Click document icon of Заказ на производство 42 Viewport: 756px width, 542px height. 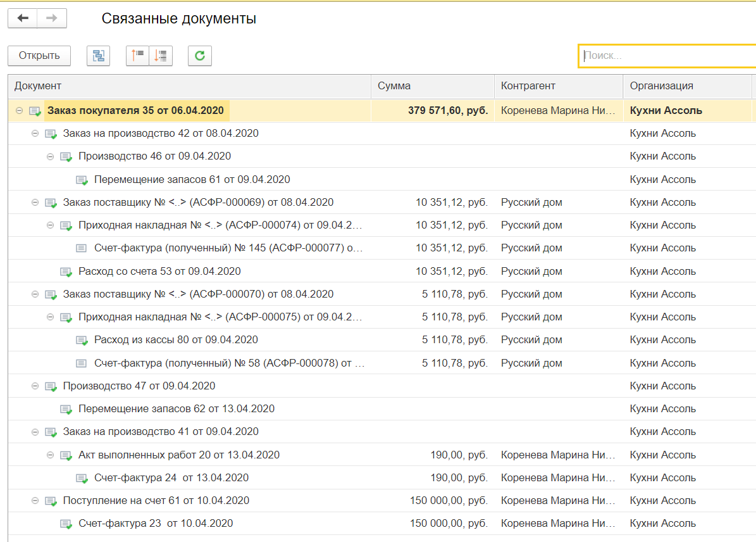pyautogui.click(x=51, y=134)
